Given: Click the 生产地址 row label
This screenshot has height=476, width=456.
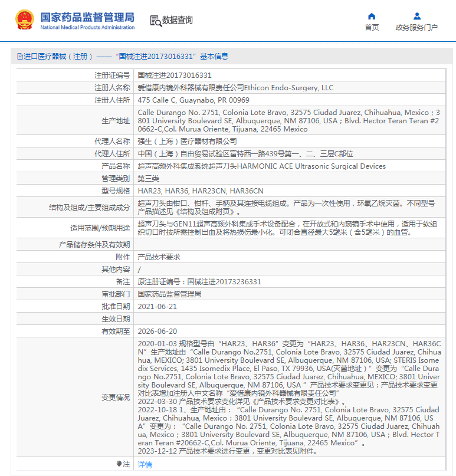Looking at the screenshot, I should (116, 121).
